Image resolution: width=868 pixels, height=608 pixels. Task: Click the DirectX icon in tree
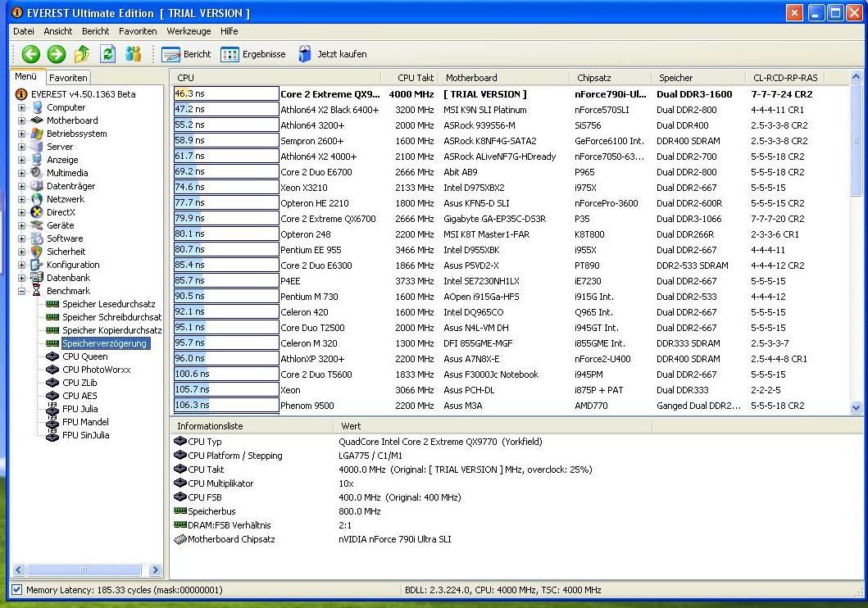pyautogui.click(x=37, y=212)
